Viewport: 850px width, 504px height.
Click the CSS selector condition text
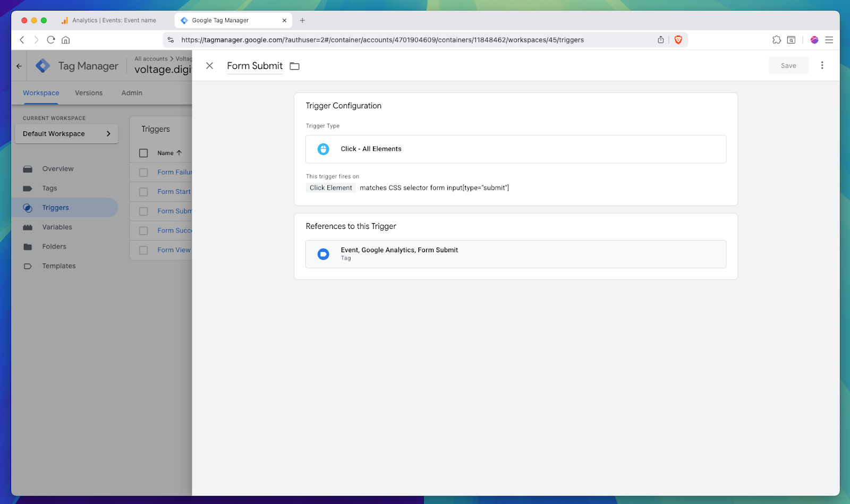pos(434,187)
